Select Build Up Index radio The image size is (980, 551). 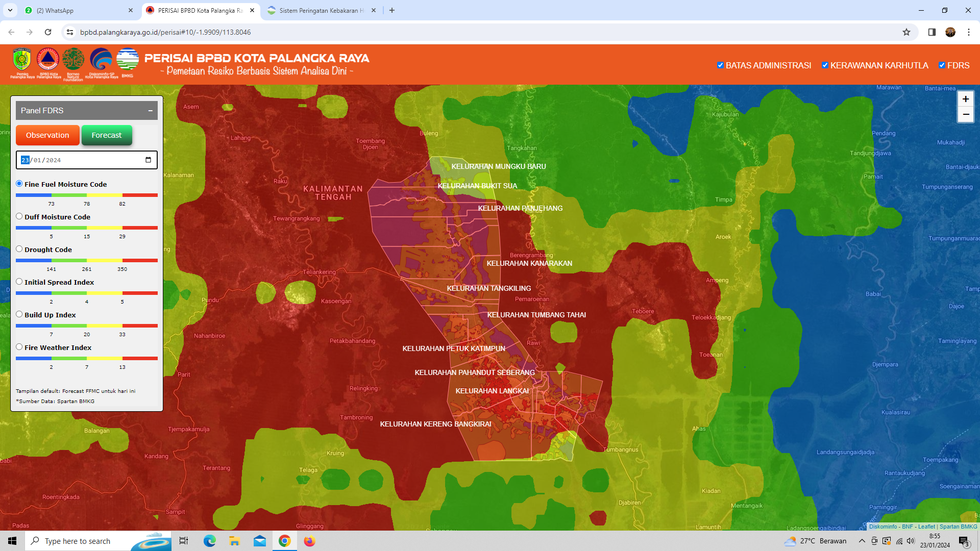[x=19, y=314]
